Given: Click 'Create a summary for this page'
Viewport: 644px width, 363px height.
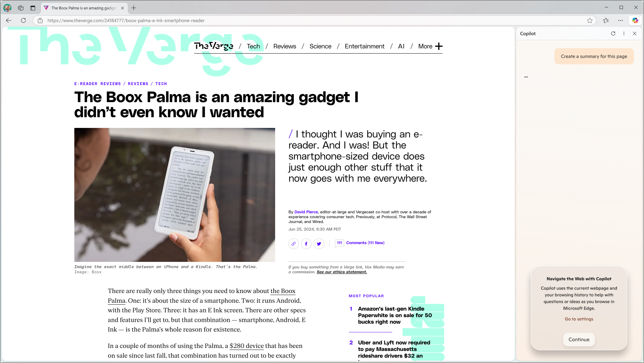Looking at the screenshot, I should 594,56.
